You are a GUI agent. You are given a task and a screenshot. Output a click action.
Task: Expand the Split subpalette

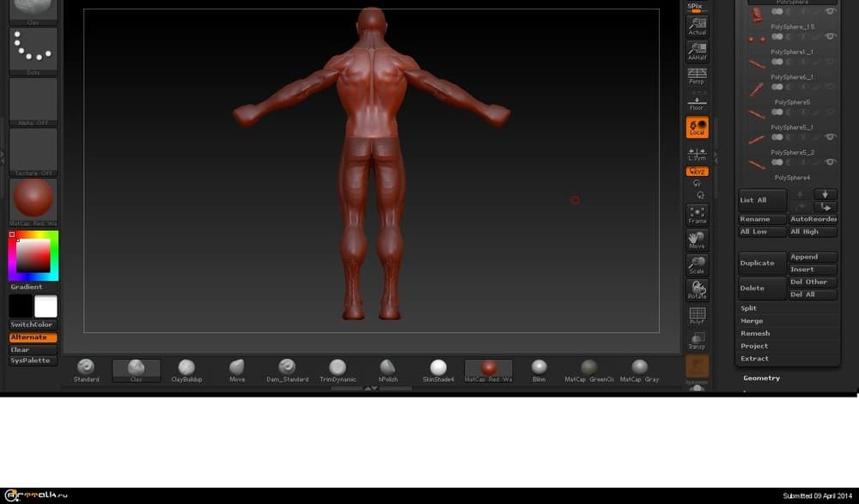pyautogui.click(x=749, y=308)
